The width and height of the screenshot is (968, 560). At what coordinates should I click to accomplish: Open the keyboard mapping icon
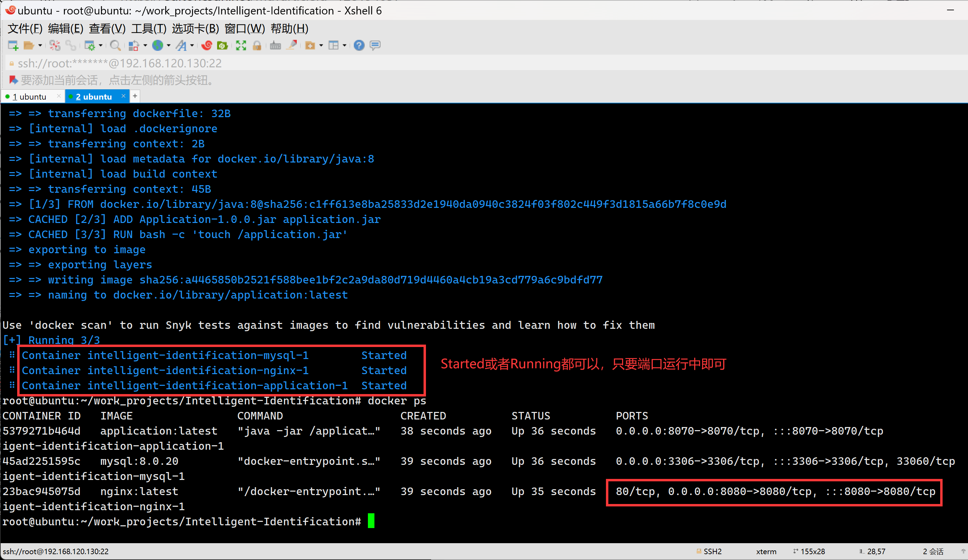click(x=275, y=46)
